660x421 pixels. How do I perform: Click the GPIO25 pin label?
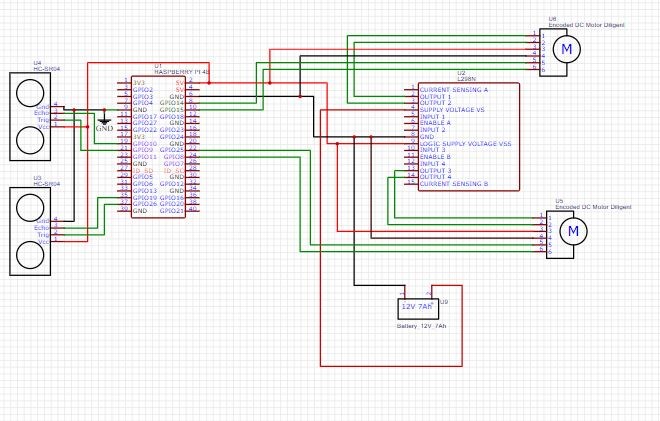(x=172, y=150)
